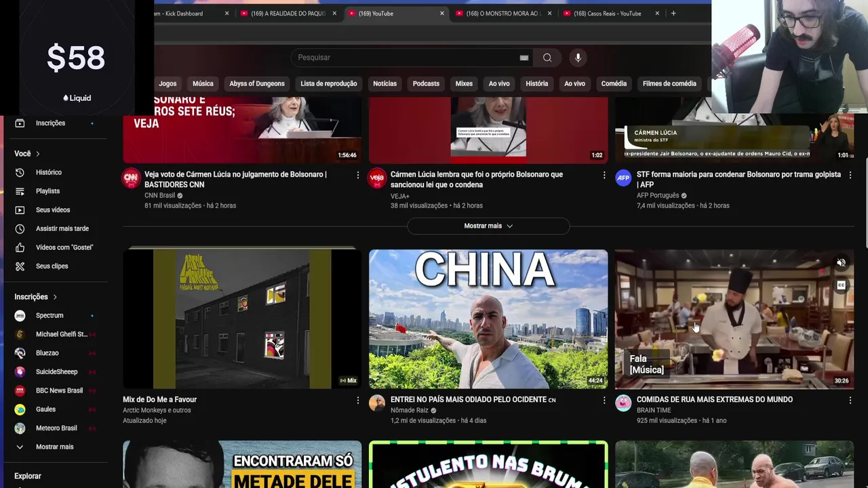Select the Comédia filter chip
868x488 pixels.
614,83
